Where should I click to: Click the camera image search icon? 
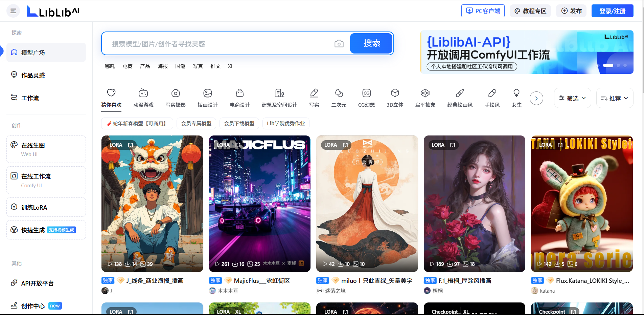tap(339, 44)
